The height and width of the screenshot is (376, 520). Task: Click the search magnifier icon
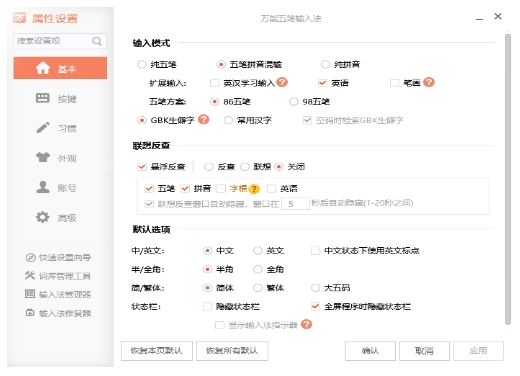pos(97,41)
